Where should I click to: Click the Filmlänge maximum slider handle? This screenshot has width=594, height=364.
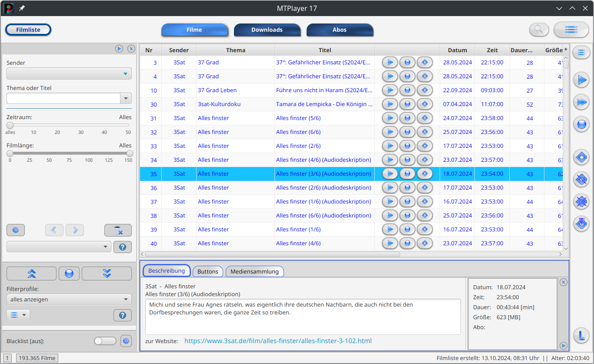pyautogui.click(x=130, y=153)
